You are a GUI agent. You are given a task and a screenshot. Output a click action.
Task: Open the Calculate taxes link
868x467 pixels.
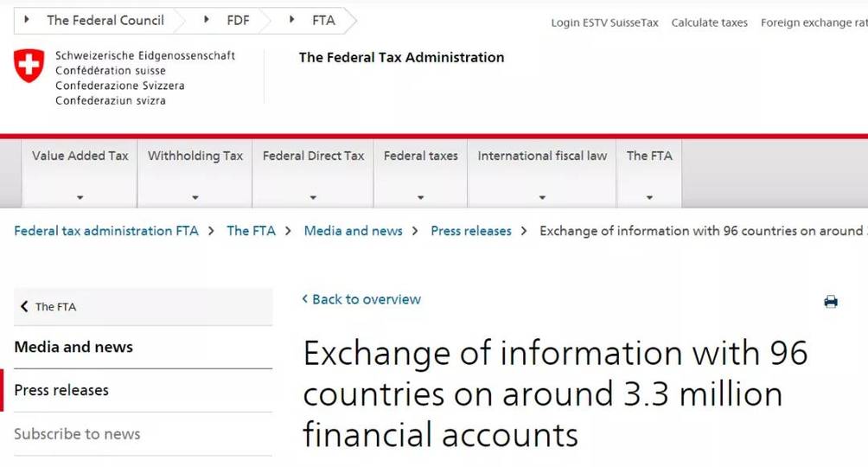point(709,22)
